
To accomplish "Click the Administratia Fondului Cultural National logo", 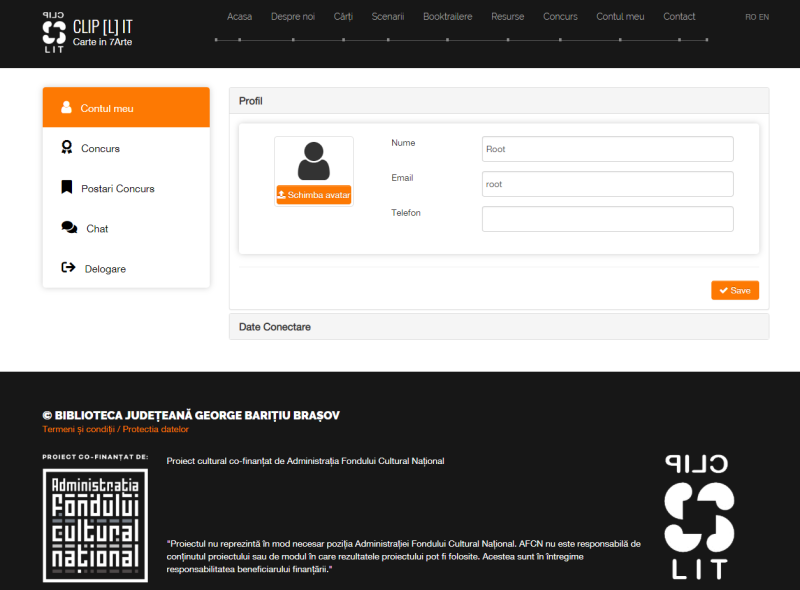I will (95, 525).
